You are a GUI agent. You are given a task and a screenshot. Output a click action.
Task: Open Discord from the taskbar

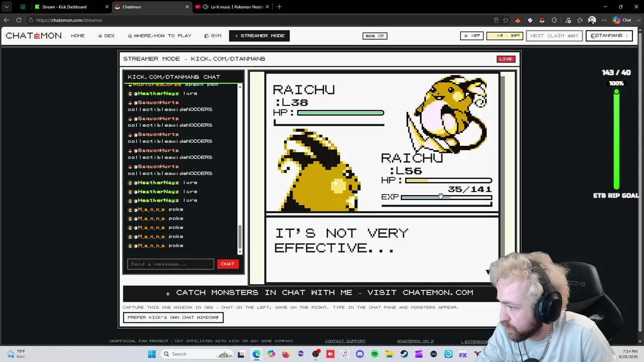pyautogui.click(x=360, y=354)
